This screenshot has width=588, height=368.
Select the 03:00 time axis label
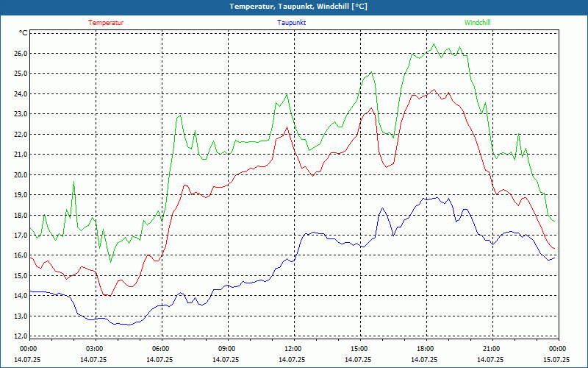tap(95, 349)
